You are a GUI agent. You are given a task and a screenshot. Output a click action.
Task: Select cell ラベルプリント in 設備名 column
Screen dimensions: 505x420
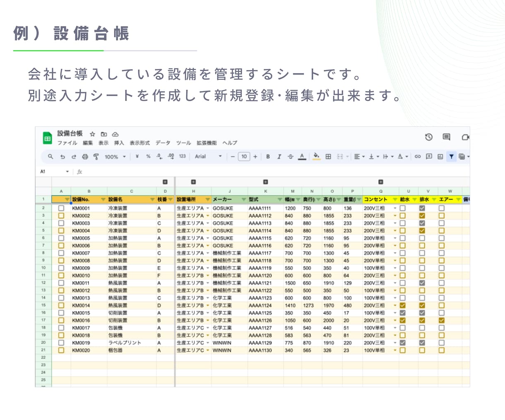click(x=132, y=343)
